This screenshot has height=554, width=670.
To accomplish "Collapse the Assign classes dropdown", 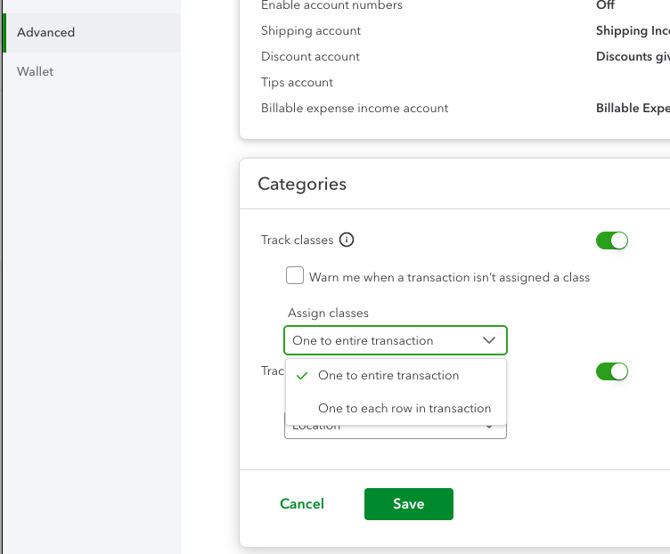I will pyautogui.click(x=395, y=340).
